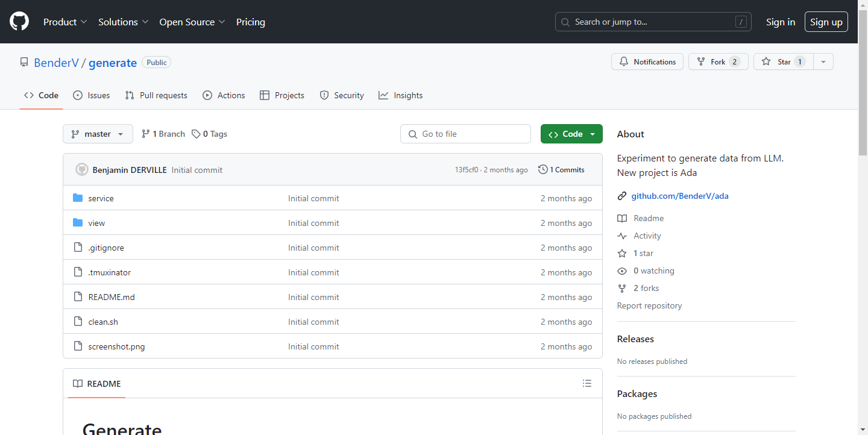This screenshot has height=435, width=868.
Task: Click the history clock icon next to 1 Commits
Action: click(x=543, y=170)
